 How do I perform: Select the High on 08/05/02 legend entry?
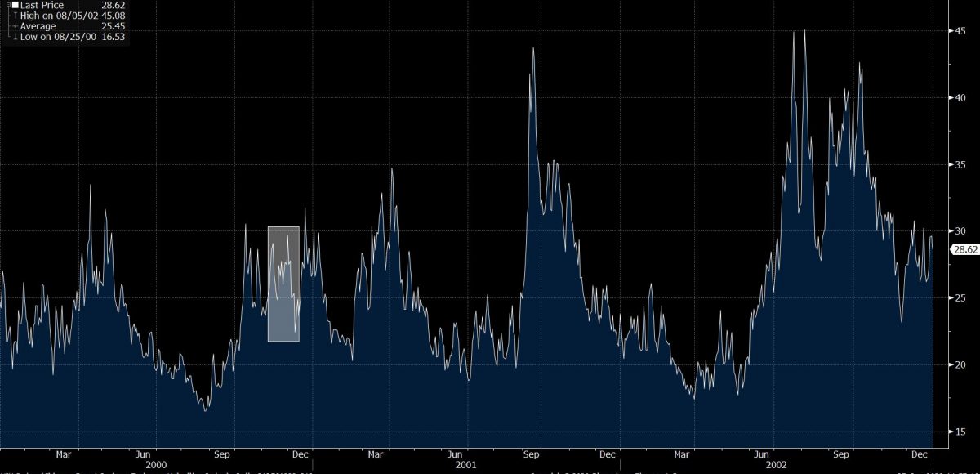[x=58, y=16]
